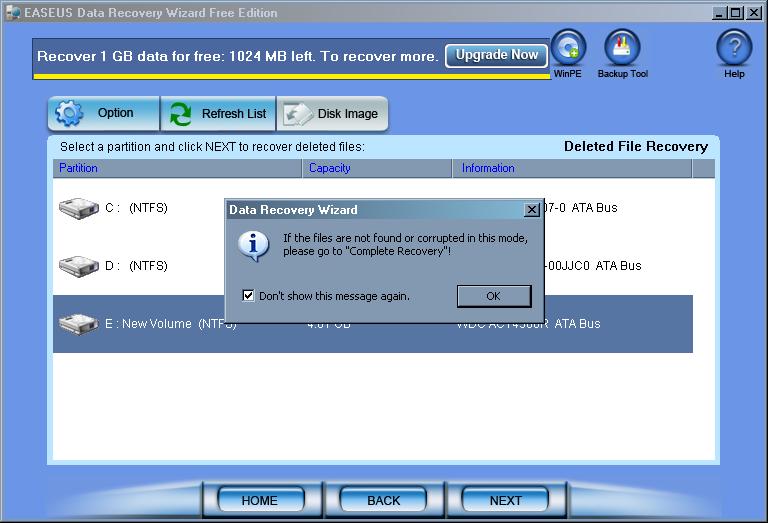
Task: Confirm the dialog with OK
Action: pyautogui.click(x=494, y=296)
